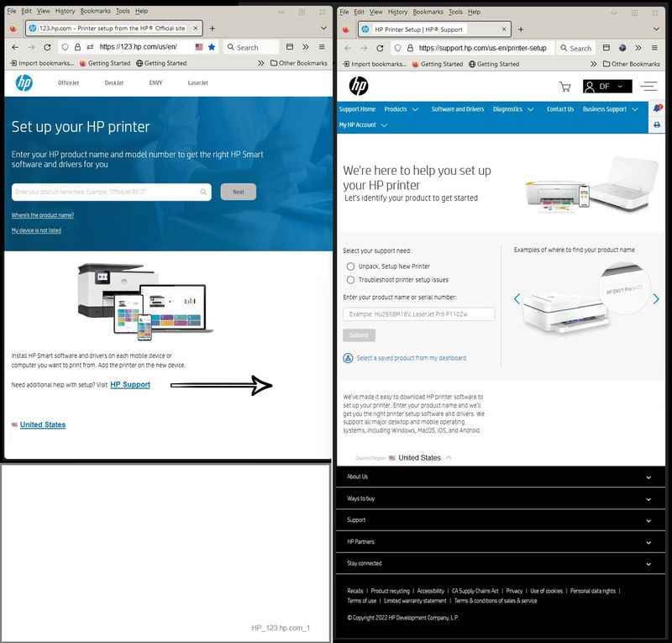The width and height of the screenshot is (672, 643).
Task: Open Product recycling footer link
Action: [390, 591]
